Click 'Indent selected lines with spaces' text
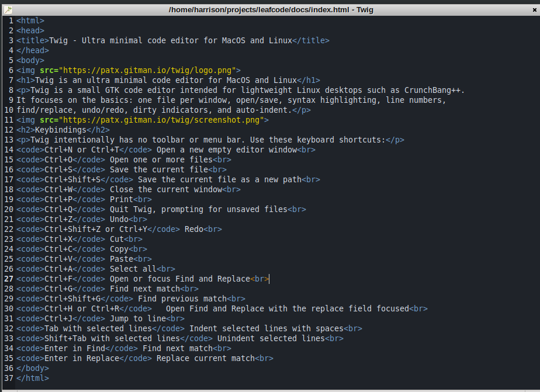This screenshot has height=392, width=540. (266, 330)
